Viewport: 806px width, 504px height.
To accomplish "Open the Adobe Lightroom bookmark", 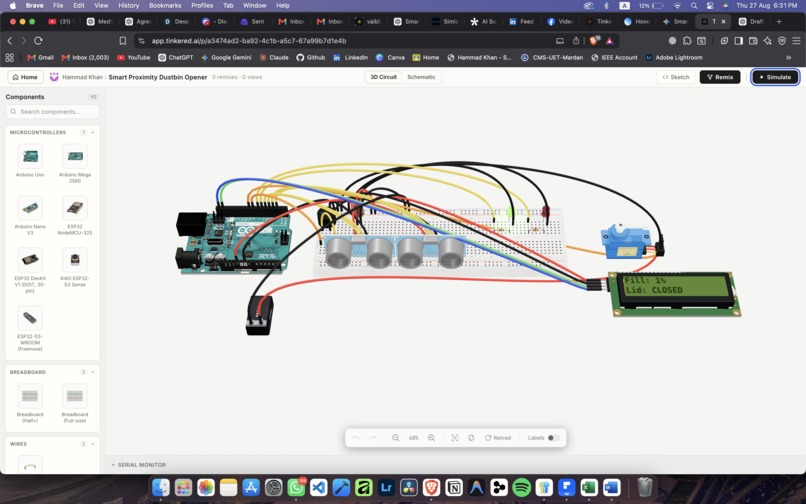I will pyautogui.click(x=674, y=58).
